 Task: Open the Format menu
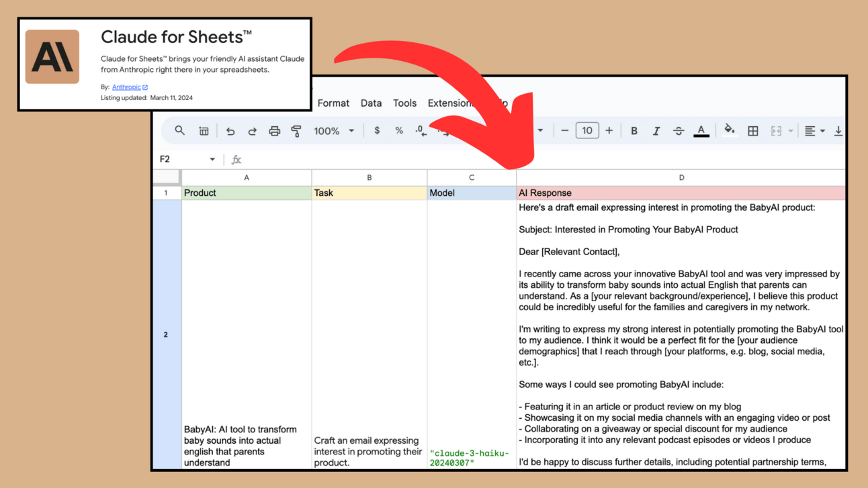[333, 103]
